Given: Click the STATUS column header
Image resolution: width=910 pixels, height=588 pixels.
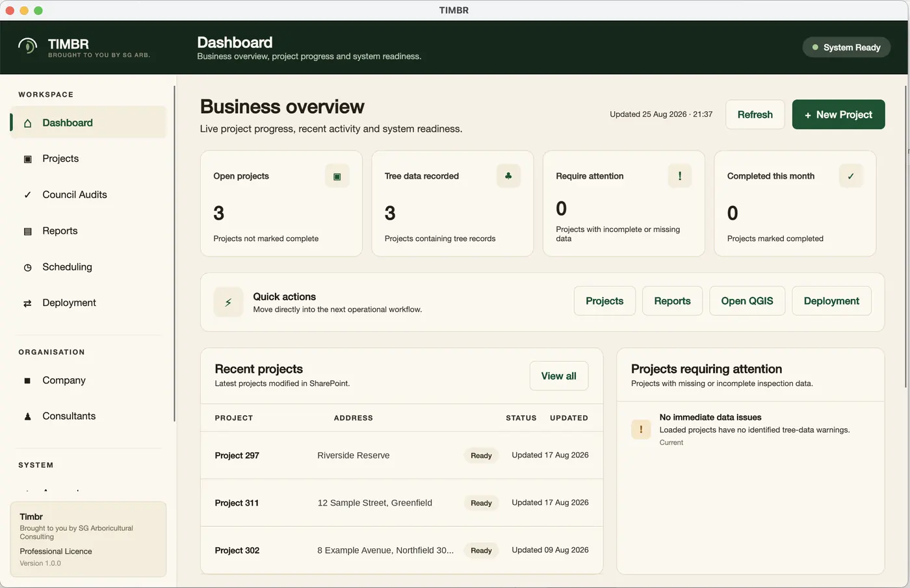Looking at the screenshot, I should click(521, 418).
